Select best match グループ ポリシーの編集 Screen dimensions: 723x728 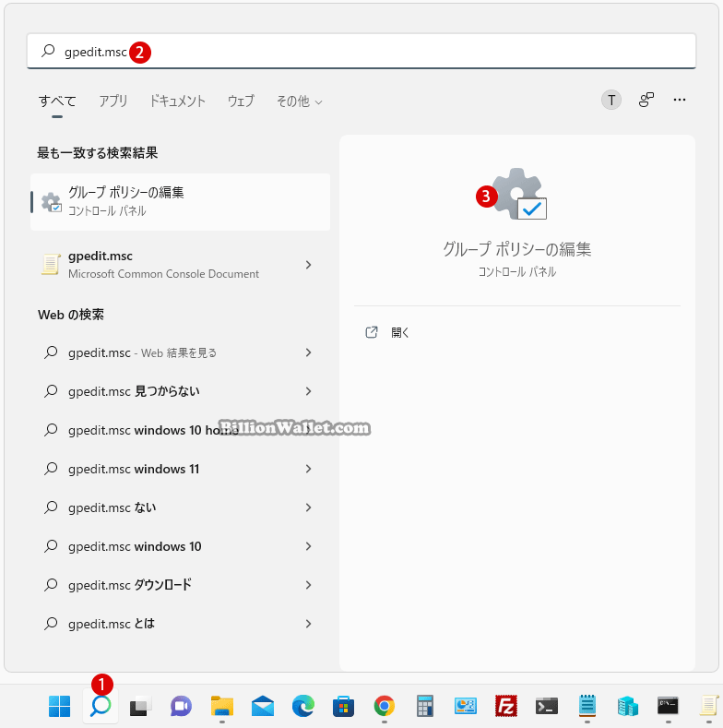coord(180,202)
